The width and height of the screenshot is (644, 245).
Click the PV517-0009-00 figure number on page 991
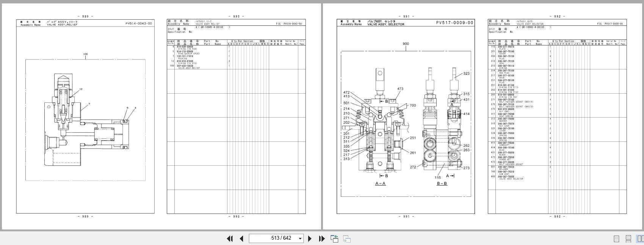point(454,23)
